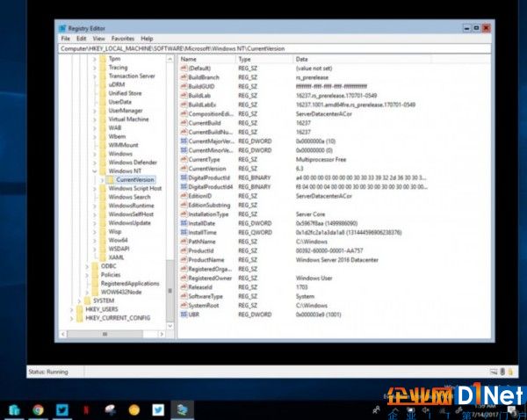Expand the CurrentVersion key

(x=102, y=180)
